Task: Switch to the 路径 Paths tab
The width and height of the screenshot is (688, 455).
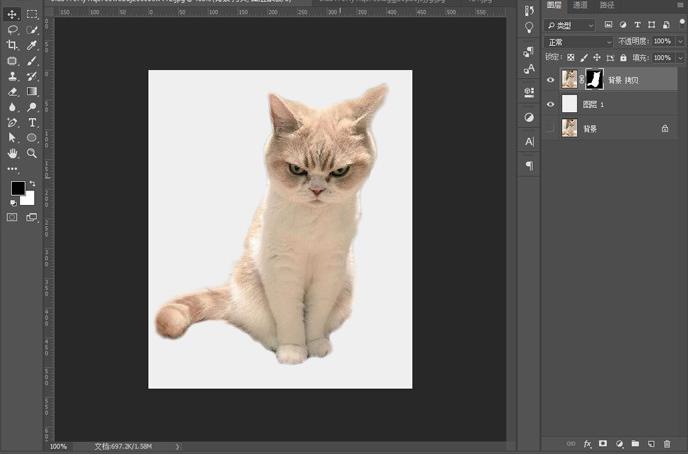Action: [607, 5]
